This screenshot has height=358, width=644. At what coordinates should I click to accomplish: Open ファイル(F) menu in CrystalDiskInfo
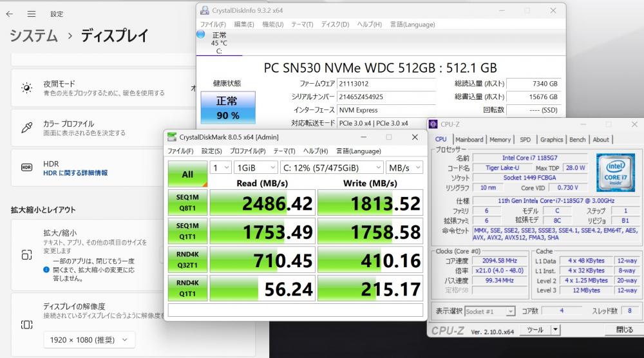213,24
